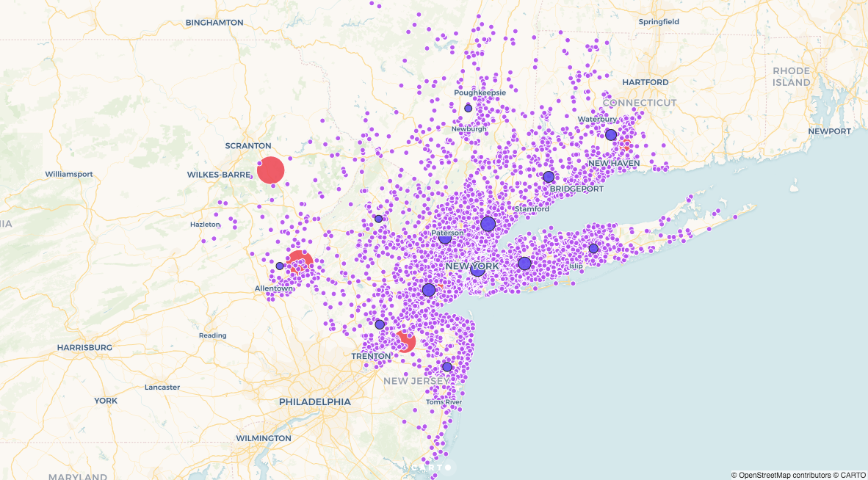Click the Allentown city label
Viewport: 868px width, 480px height.
click(274, 288)
